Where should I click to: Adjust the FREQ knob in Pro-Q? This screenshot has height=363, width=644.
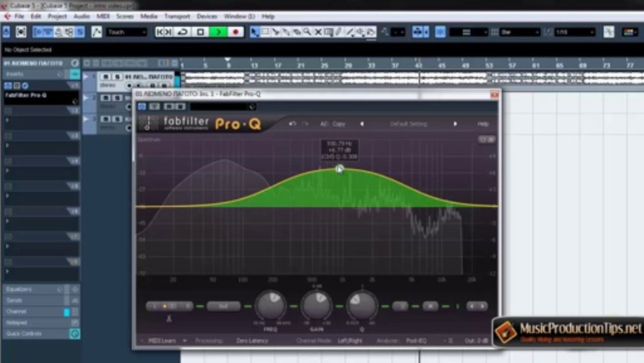(270, 306)
